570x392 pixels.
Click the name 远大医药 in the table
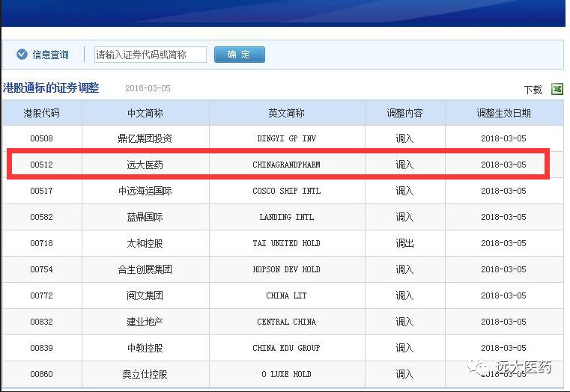pos(145,165)
